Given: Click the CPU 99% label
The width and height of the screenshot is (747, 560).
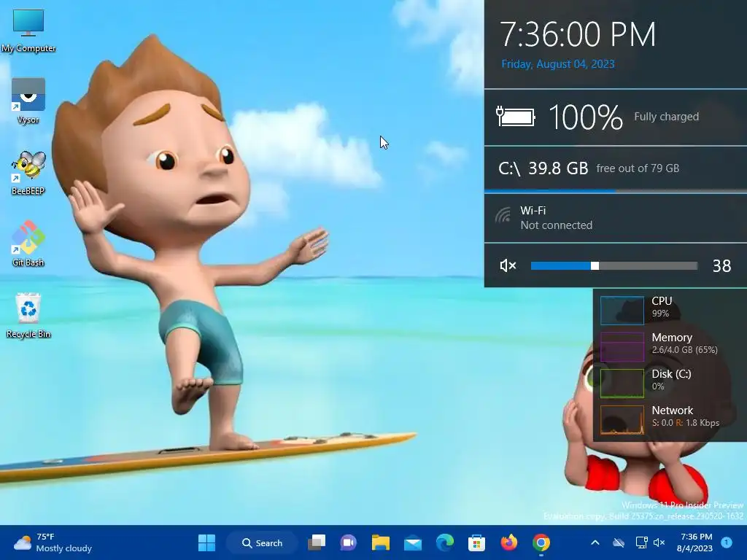Looking at the screenshot, I should click(x=662, y=307).
